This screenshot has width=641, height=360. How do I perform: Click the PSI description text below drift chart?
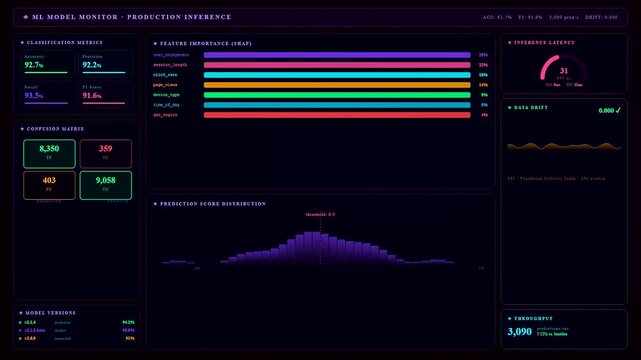point(556,179)
